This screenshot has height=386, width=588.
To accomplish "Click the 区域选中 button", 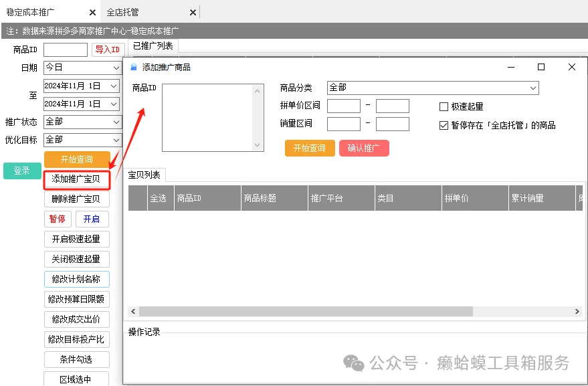I will 76,379.
